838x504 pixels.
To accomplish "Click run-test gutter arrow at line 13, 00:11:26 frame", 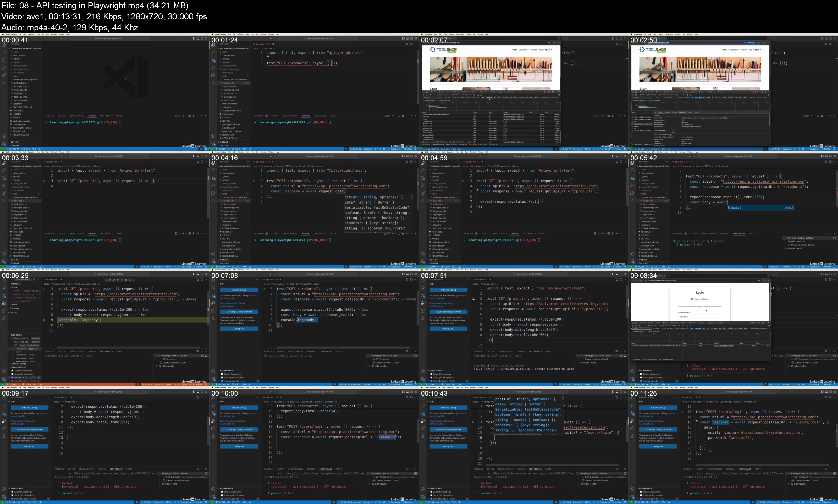I will pos(683,412).
